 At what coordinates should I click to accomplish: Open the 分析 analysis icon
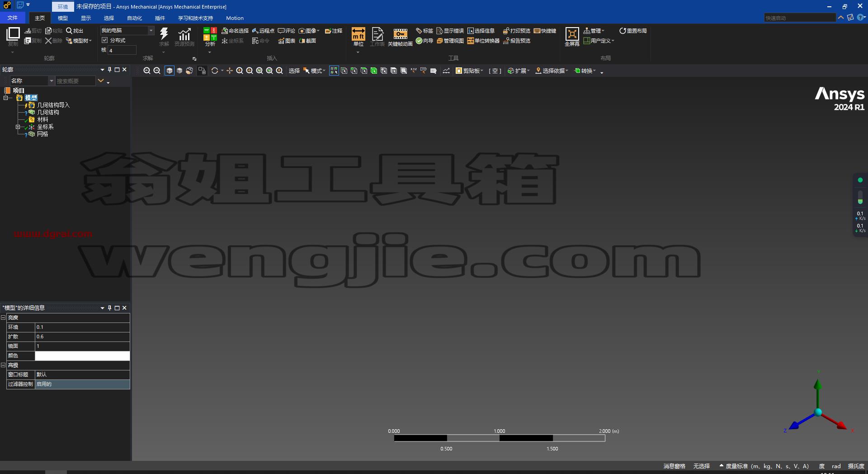(210, 34)
